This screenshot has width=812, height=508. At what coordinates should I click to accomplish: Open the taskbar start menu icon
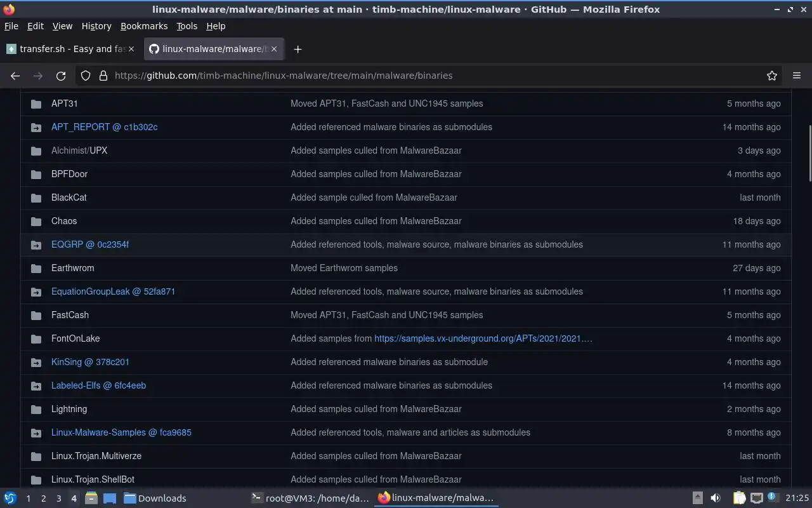(10, 498)
